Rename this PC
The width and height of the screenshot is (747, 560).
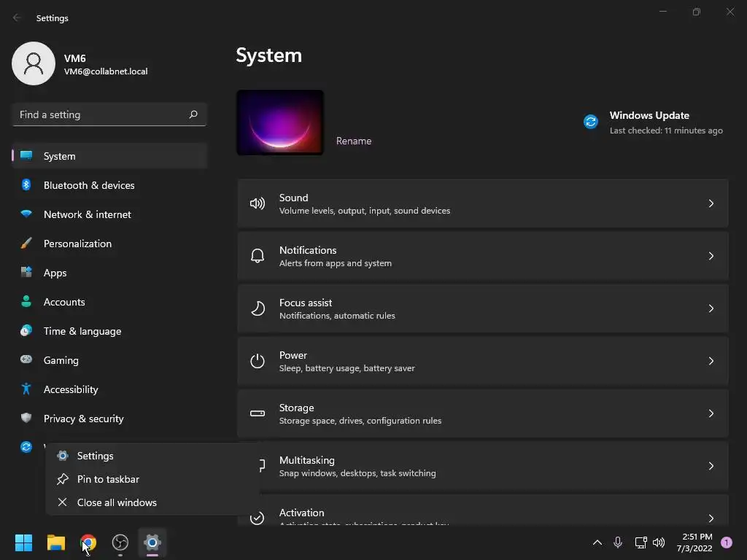pyautogui.click(x=354, y=141)
